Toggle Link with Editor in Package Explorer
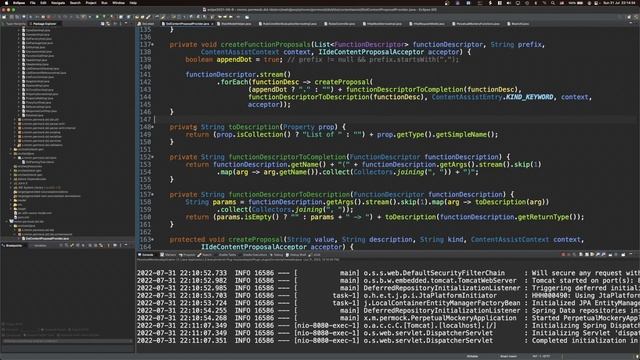The width and height of the screenshot is (640, 360). [108, 24]
